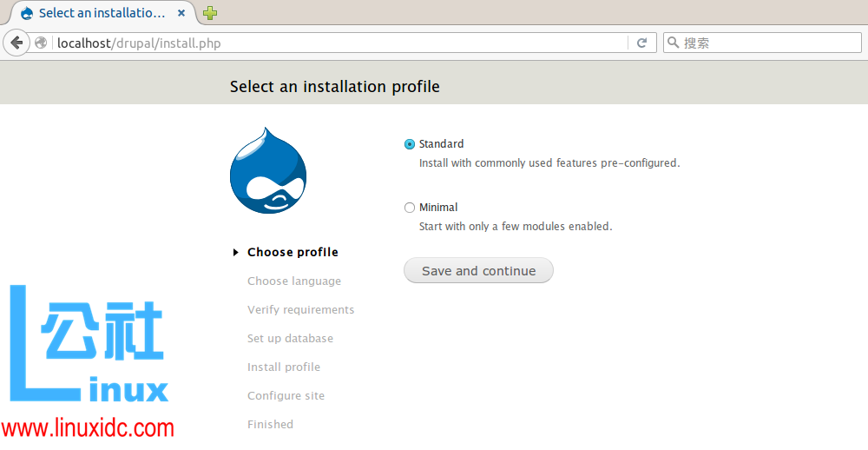Click the 'Standard' label text
Screen dimensions: 868x450
[441, 144]
